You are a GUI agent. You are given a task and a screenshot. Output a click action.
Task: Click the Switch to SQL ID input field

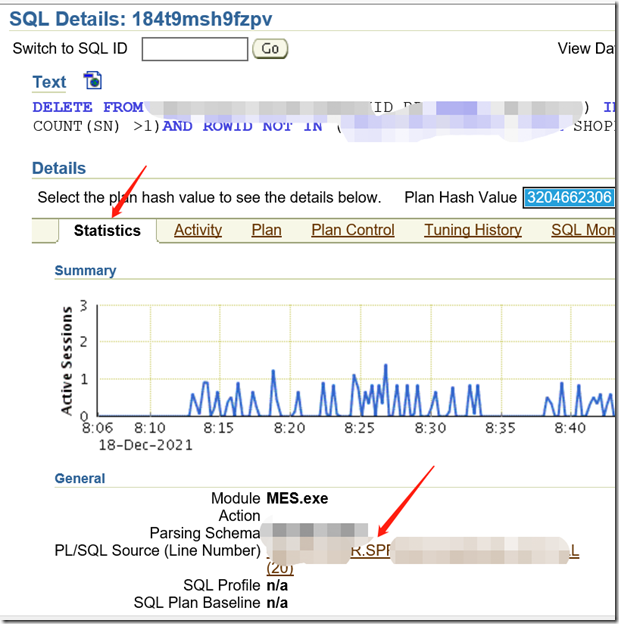click(x=195, y=49)
